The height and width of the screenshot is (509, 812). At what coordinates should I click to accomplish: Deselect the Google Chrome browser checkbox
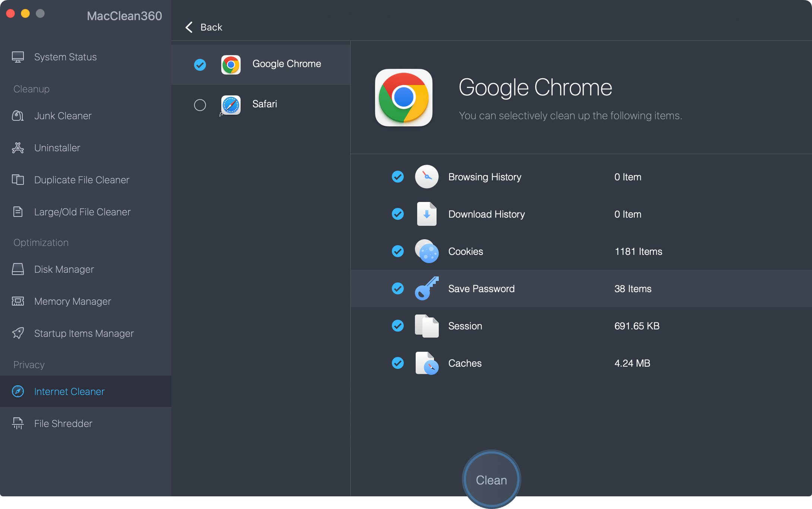tap(200, 65)
